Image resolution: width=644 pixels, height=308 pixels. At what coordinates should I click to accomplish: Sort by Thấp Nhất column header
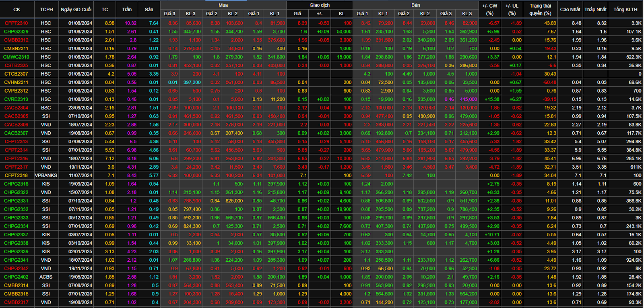tap(596, 10)
